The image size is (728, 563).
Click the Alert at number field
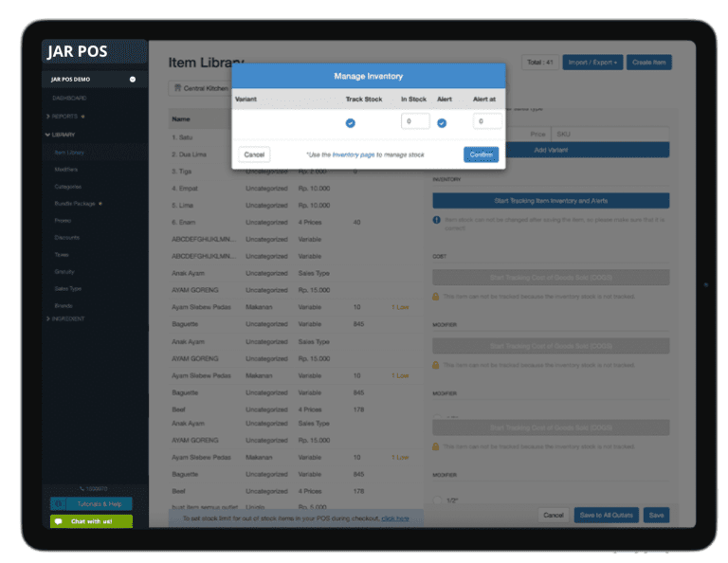(487, 121)
